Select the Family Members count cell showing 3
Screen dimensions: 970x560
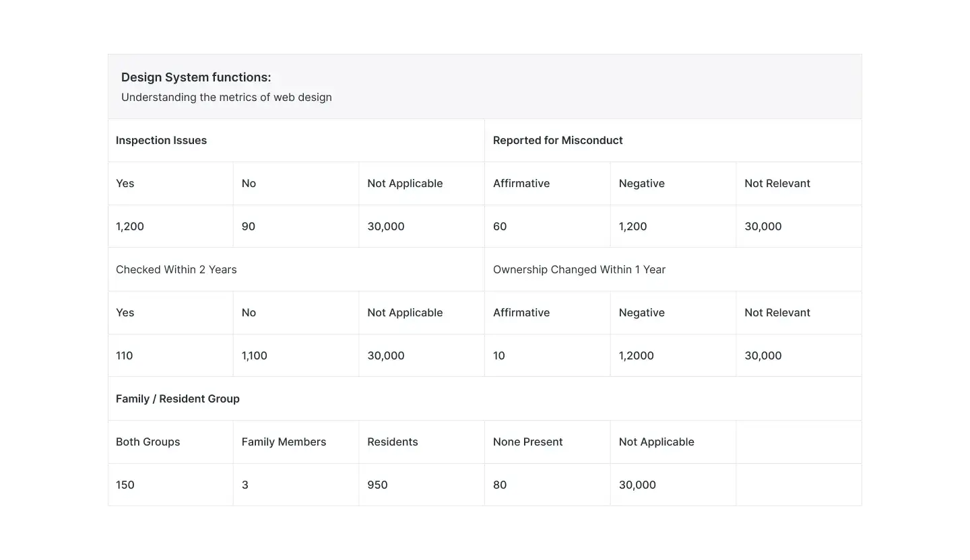245,485
